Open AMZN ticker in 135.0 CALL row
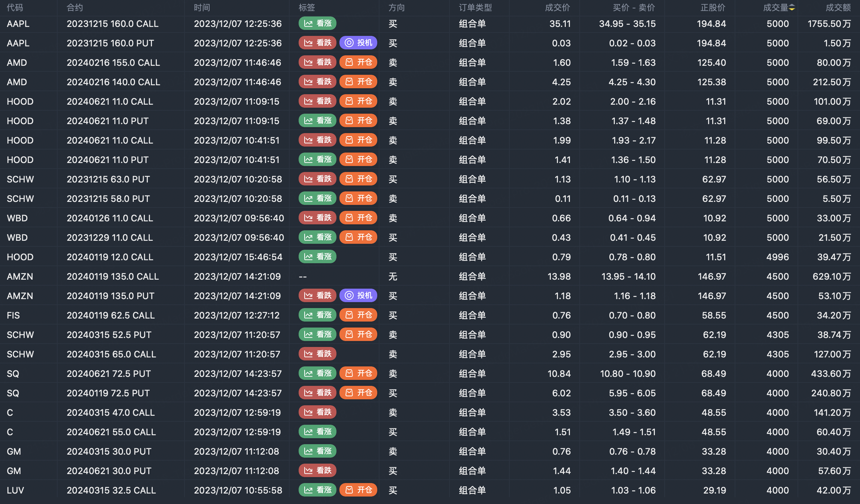Image resolution: width=860 pixels, height=504 pixels. click(20, 276)
